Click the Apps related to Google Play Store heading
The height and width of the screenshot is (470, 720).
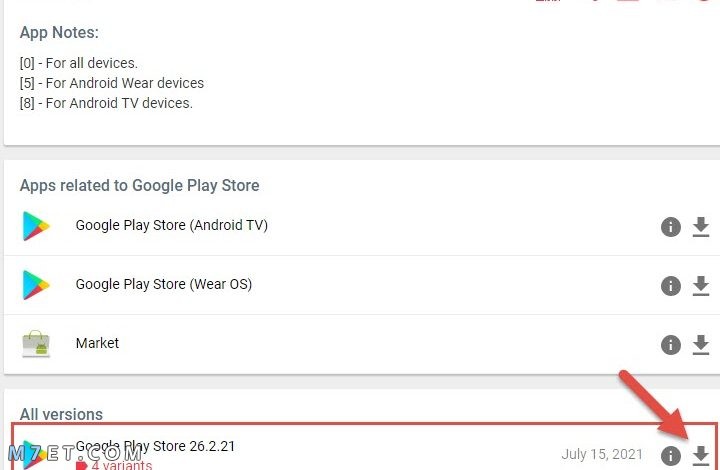click(x=140, y=185)
